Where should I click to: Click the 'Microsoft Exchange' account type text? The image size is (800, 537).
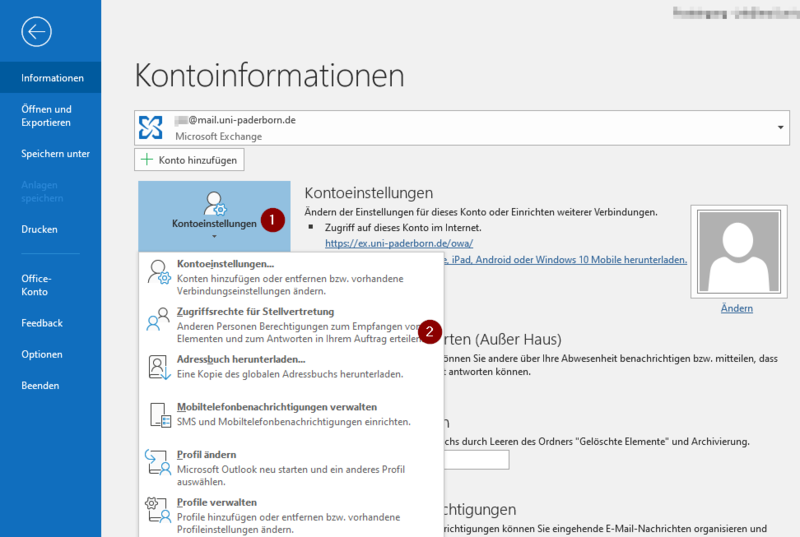coord(218,136)
